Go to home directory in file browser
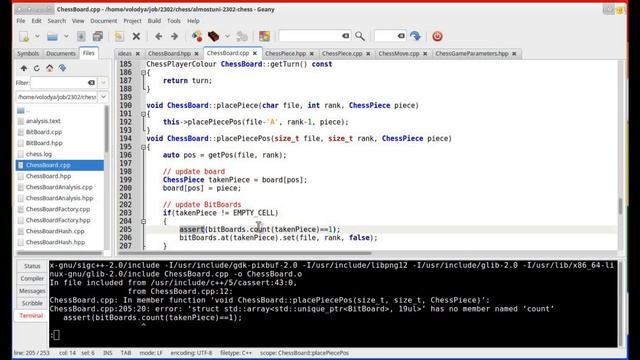This screenshot has width=640, height=360. point(49,68)
